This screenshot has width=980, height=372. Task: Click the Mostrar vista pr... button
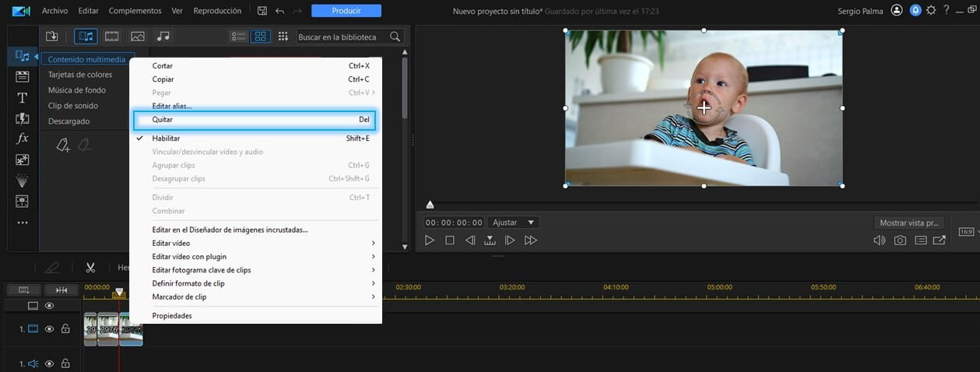[x=908, y=223]
